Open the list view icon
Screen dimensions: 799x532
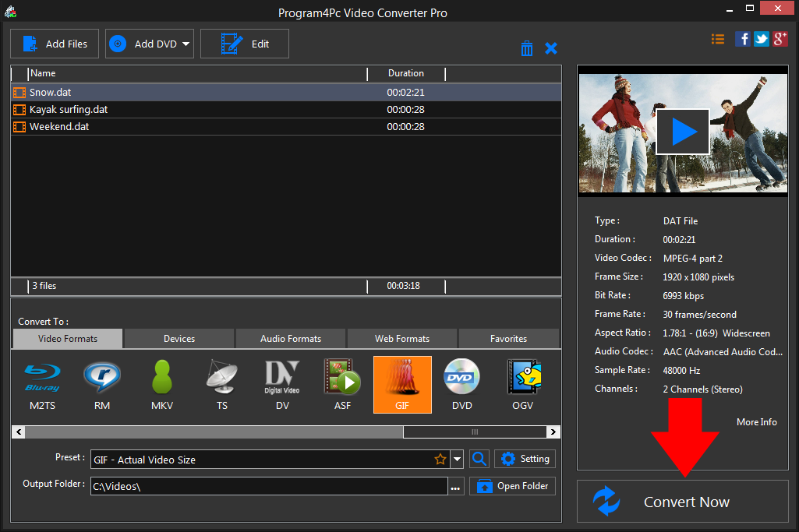[x=718, y=39]
